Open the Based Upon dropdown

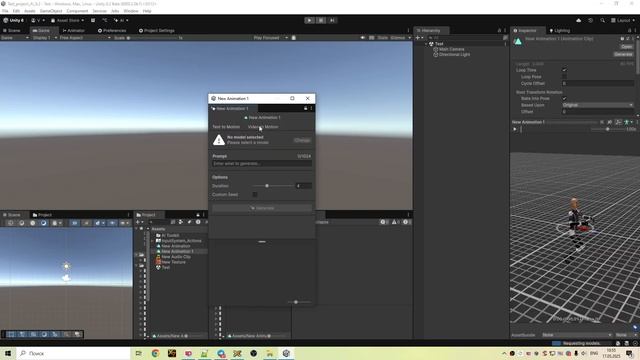598,105
